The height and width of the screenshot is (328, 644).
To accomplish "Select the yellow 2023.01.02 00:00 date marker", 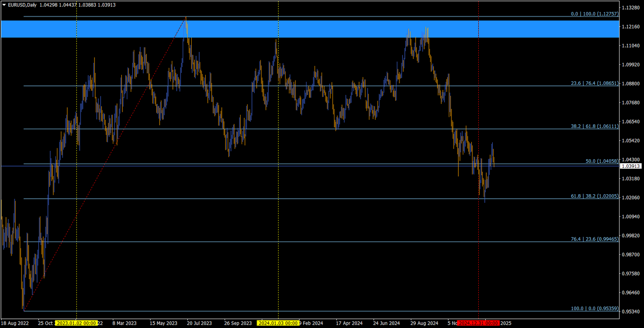I will pos(76,323).
